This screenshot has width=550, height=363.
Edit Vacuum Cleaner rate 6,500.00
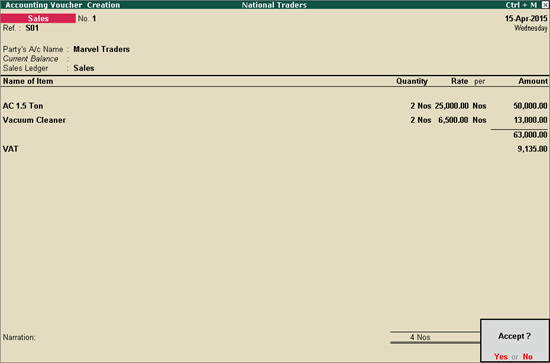[453, 120]
